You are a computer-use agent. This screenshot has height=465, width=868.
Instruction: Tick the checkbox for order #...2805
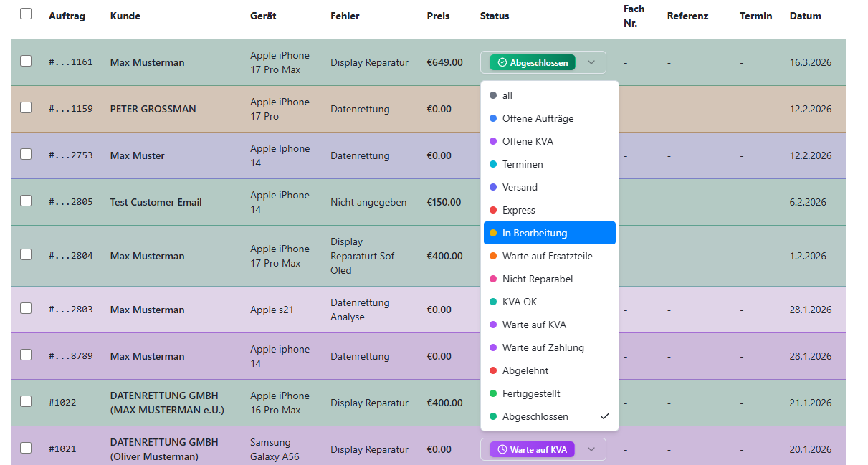click(x=26, y=201)
